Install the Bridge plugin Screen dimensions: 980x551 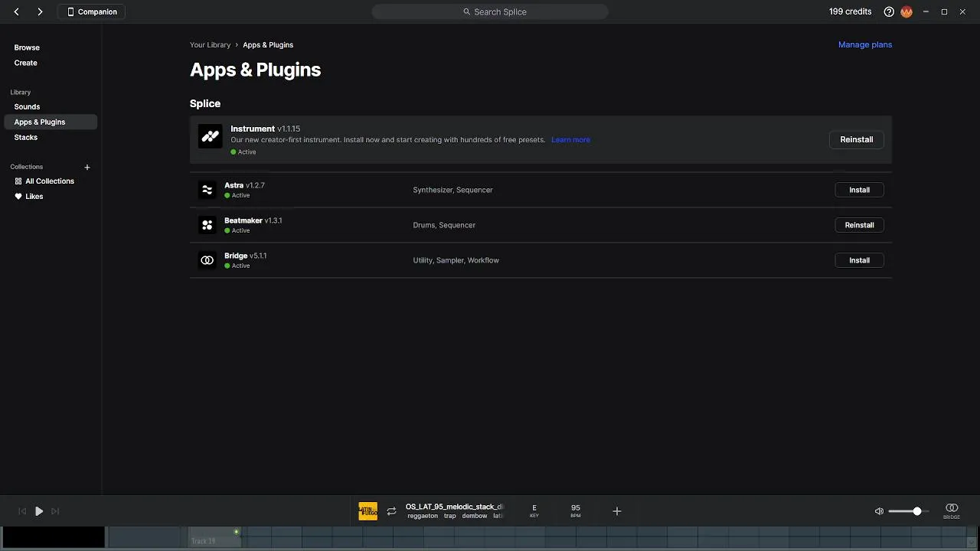coord(859,260)
